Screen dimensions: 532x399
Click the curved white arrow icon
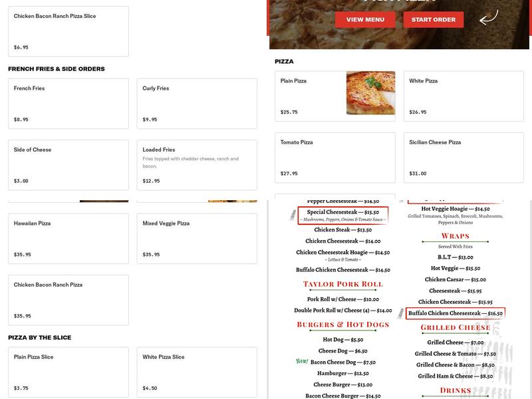(x=489, y=17)
